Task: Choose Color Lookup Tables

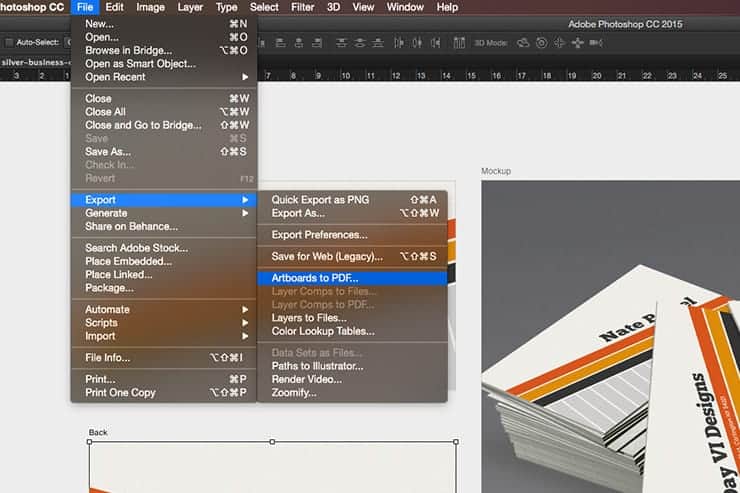Action: tap(352, 331)
